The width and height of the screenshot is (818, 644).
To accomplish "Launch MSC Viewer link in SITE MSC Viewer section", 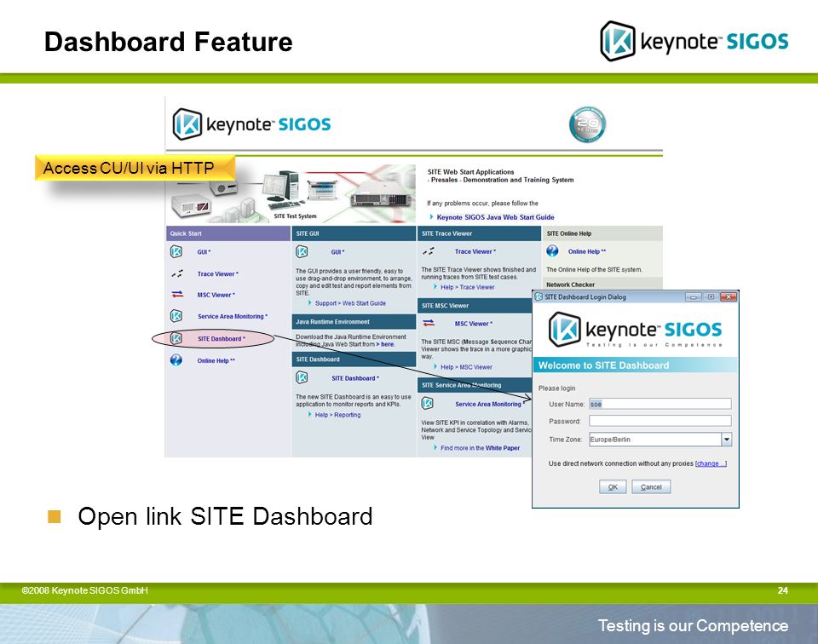I will (x=473, y=324).
